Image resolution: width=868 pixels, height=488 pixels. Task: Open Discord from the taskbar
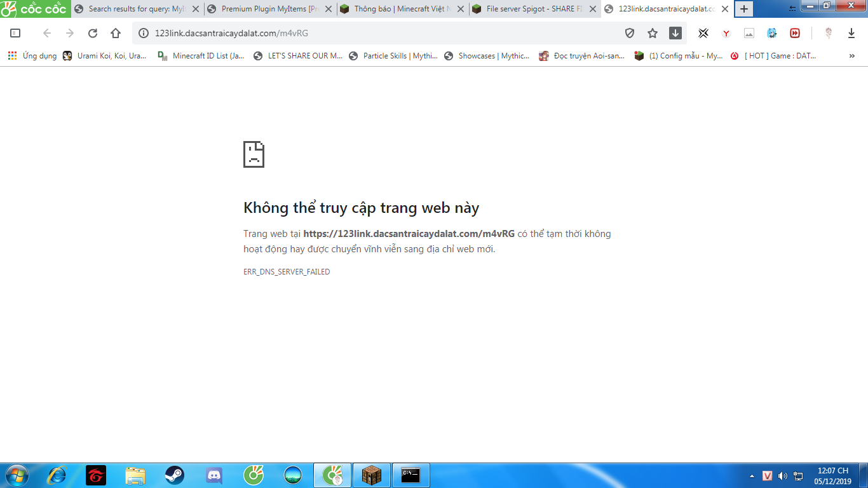coord(214,475)
